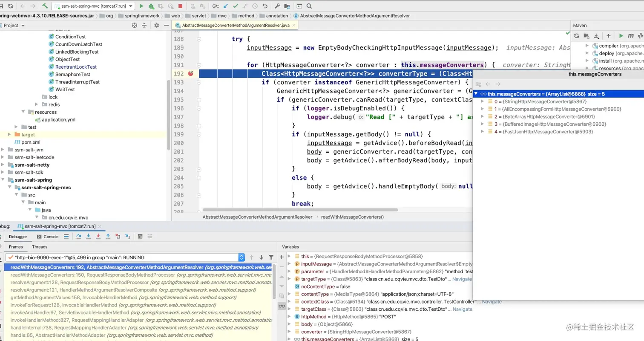Click readWithMessageConverters() in editor breadcrumb

[352, 217]
